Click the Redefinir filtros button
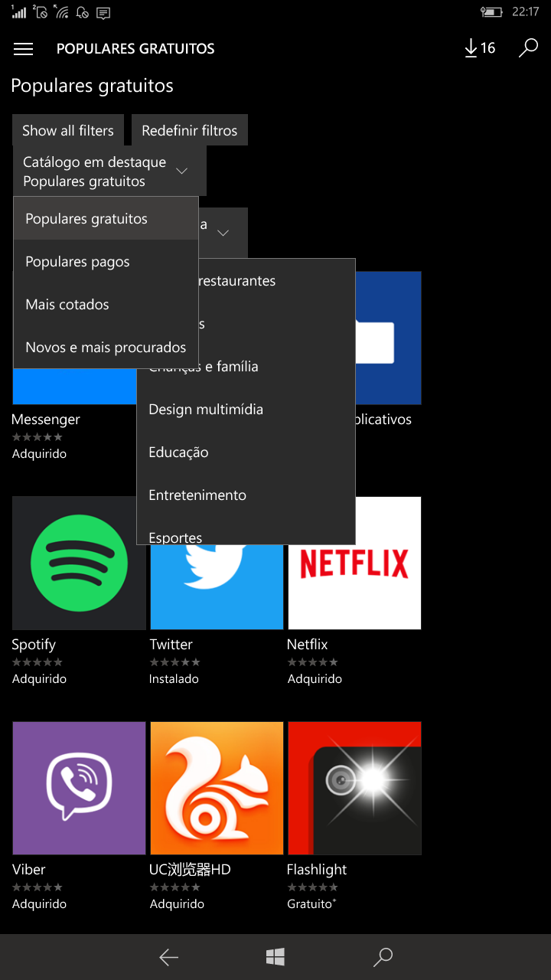This screenshot has height=980, width=551. [190, 130]
